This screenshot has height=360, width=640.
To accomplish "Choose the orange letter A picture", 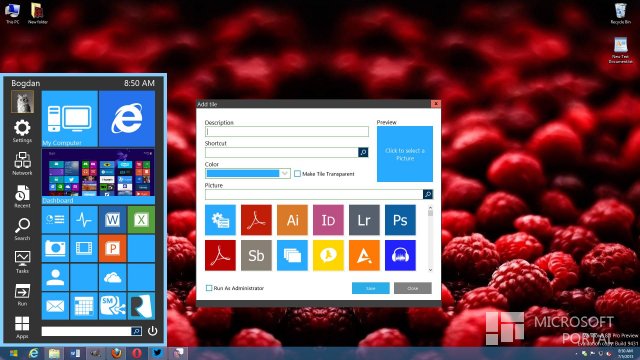I will [x=364, y=256].
